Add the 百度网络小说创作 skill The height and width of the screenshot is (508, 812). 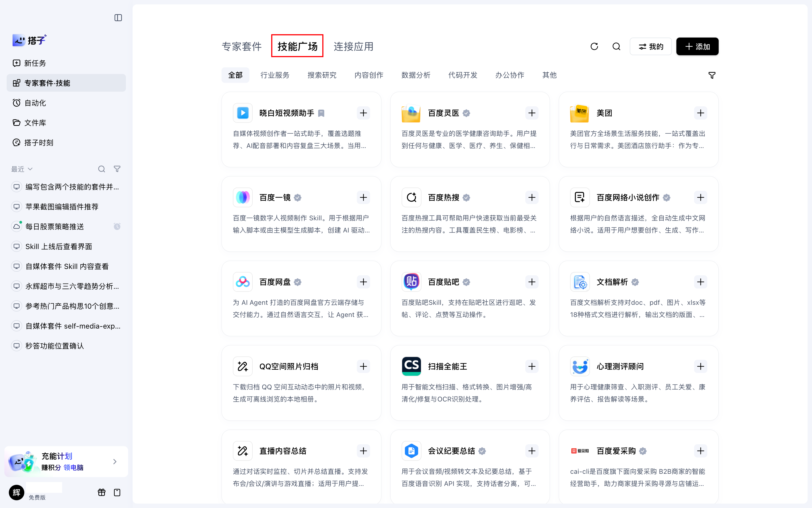(x=700, y=198)
